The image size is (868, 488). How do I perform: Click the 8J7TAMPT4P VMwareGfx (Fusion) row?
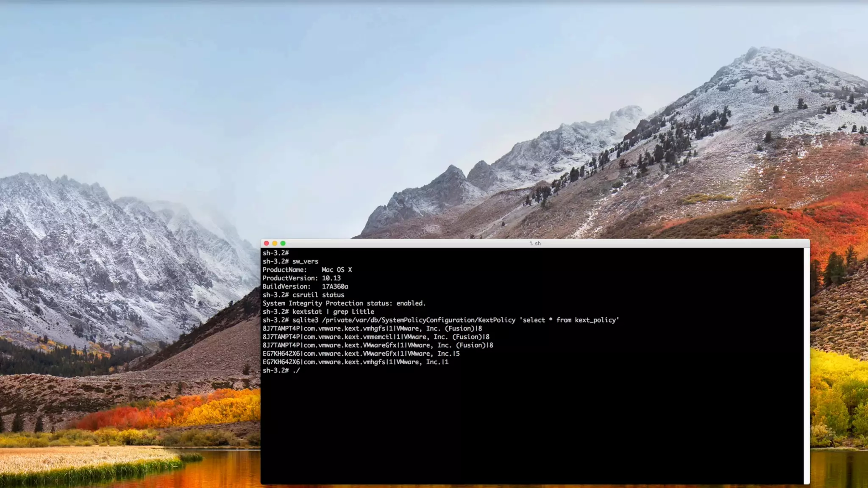[x=378, y=345]
